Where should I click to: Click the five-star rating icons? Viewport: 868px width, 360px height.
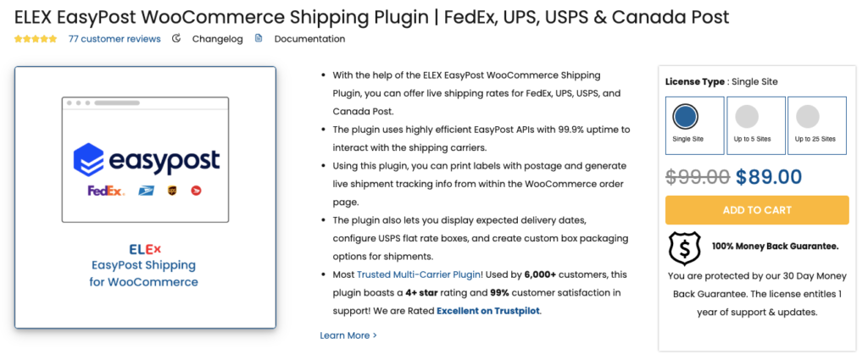coord(36,39)
